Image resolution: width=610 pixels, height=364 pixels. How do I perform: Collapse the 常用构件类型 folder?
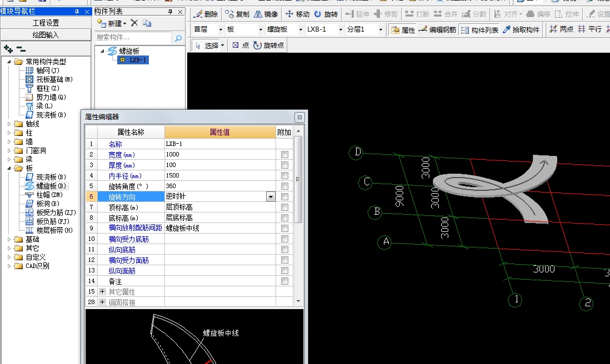(x=9, y=62)
